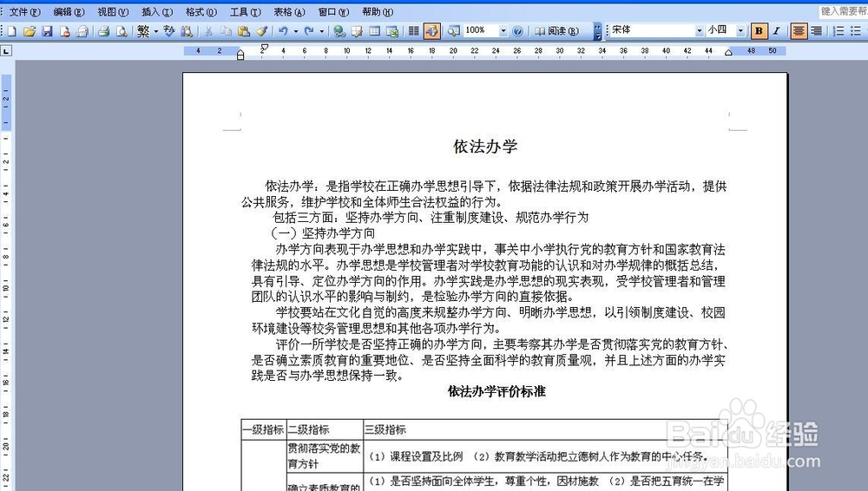Click the left indent marker on the ruler
The width and height of the screenshot is (868, 491).
coord(240,56)
